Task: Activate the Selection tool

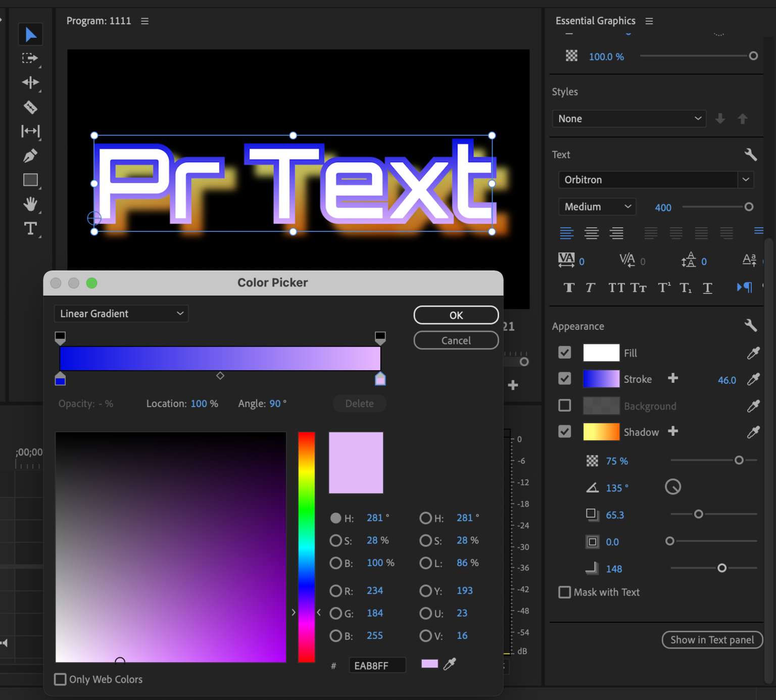Action: click(x=30, y=34)
